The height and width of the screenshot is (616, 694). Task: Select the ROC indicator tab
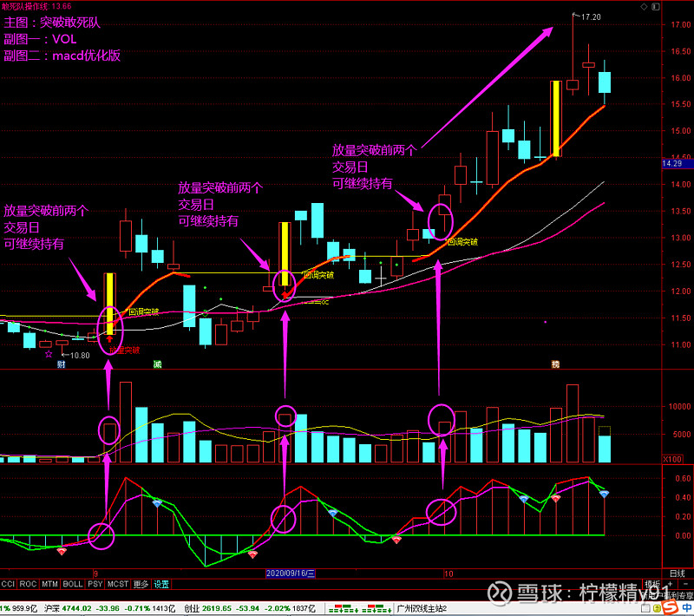click(x=28, y=584)
